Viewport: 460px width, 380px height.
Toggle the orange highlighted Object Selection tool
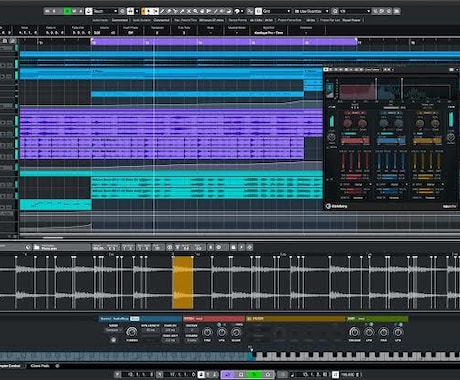click(144, 11)
